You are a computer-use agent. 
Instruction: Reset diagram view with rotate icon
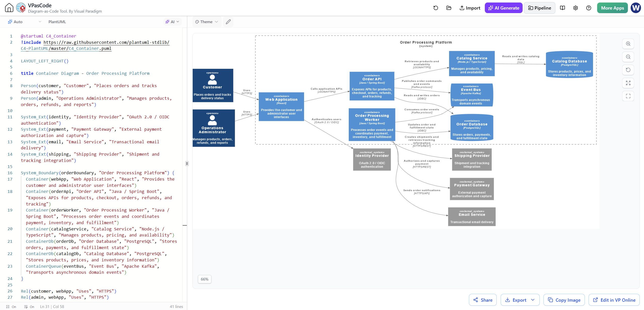click(628, 70)
